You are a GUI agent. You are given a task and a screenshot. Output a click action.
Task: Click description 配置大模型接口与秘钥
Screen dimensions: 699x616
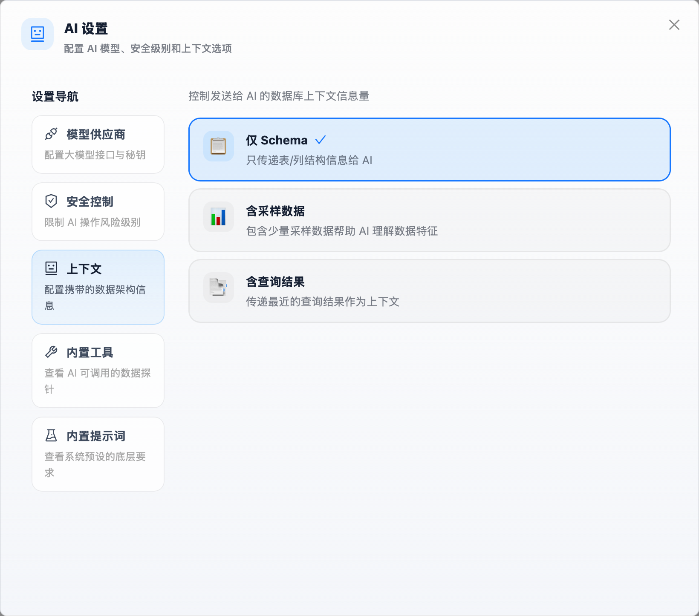tap(95, 155)
